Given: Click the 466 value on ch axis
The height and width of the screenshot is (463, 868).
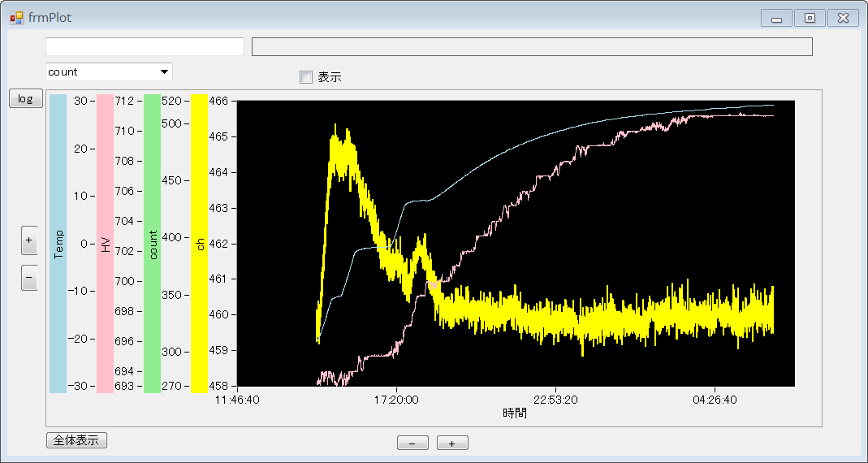Looking at the screenshot, I should coord(218,101).
